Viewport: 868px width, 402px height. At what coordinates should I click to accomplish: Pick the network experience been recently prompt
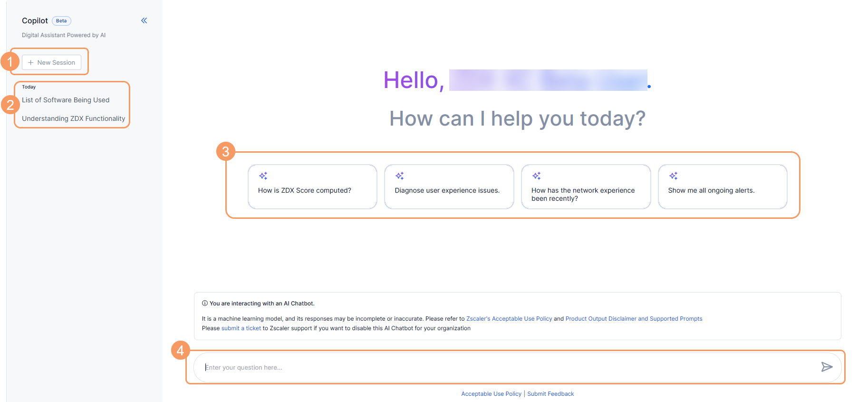pyautogui.click(x=586, y=186)
